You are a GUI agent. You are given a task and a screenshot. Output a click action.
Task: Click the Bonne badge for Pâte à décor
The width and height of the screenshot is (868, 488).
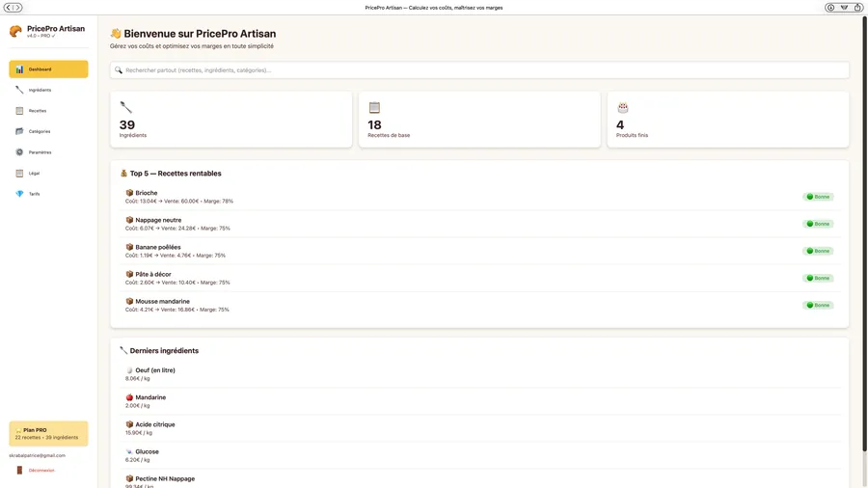818,278
